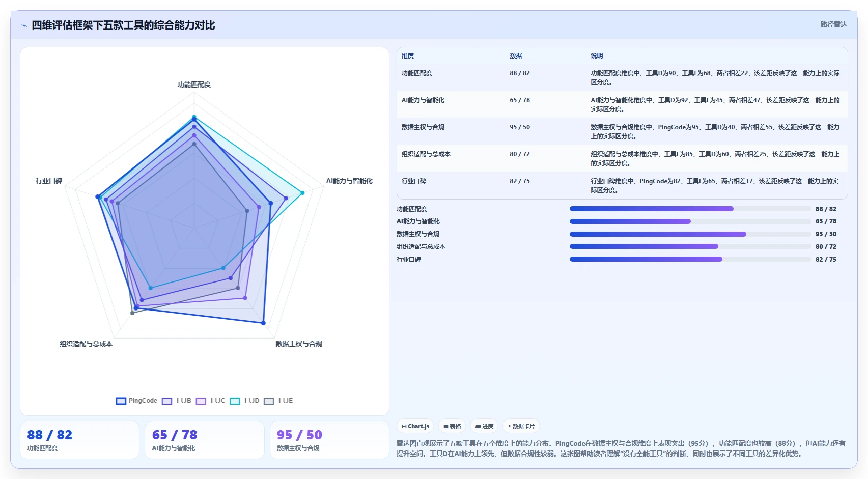
Task: Click the 组织适配与总成本 radar axis label
Action: pyautogui.click(x=86, y=344)
